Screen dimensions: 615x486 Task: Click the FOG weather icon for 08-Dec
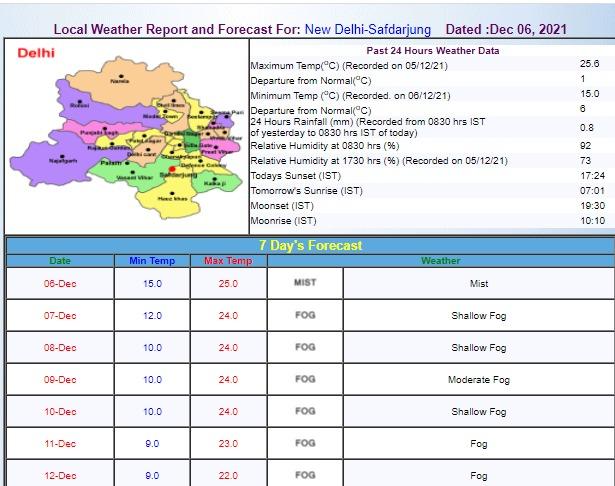[x=305, y=347]
